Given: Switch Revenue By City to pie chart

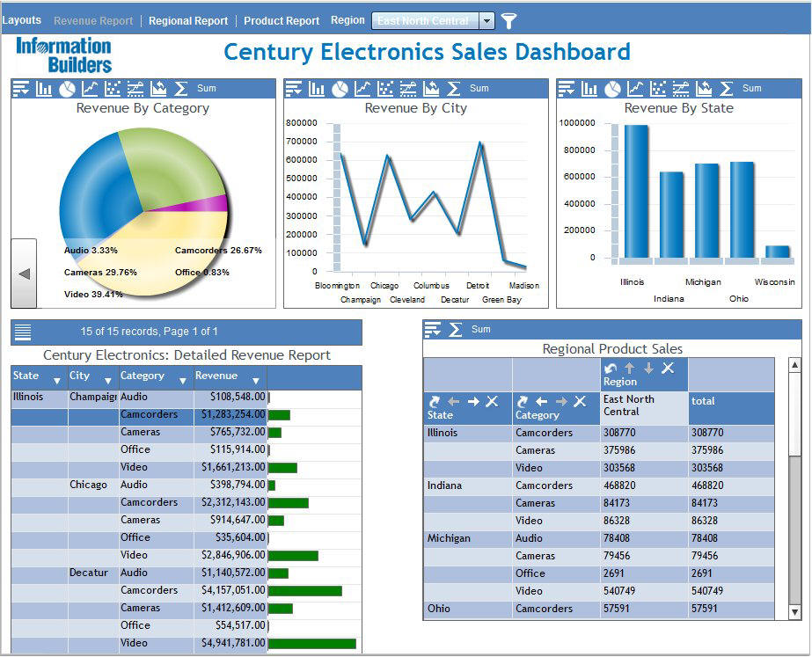Looking at the screenshot, I should click(340, 89).
